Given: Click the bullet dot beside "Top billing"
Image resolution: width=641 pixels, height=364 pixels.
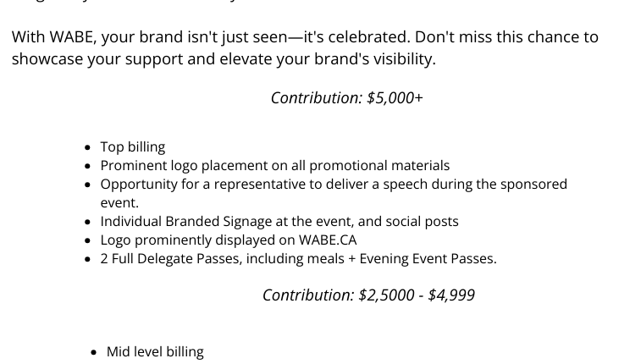Looking at the screenshot, I should click(87, 147).
